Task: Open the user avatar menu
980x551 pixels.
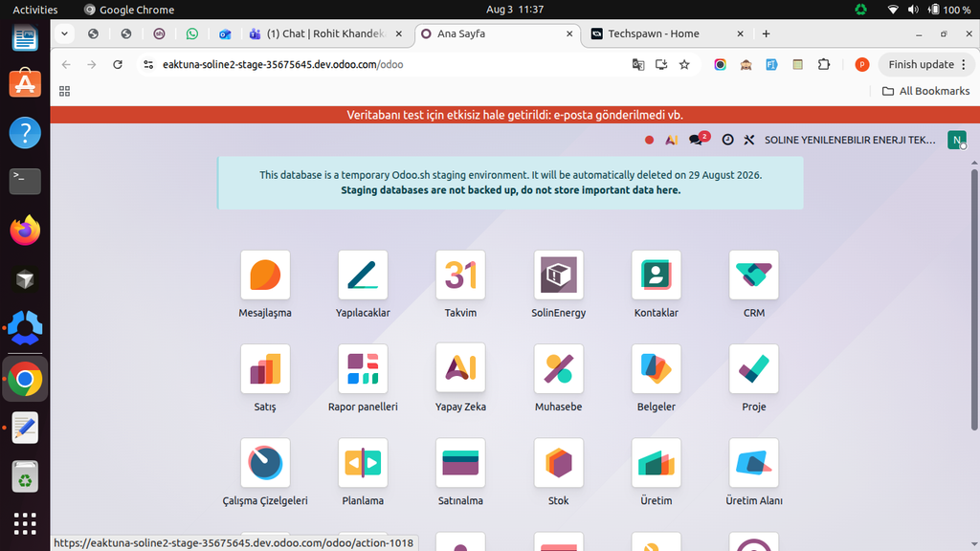Action: coord(957,140)
